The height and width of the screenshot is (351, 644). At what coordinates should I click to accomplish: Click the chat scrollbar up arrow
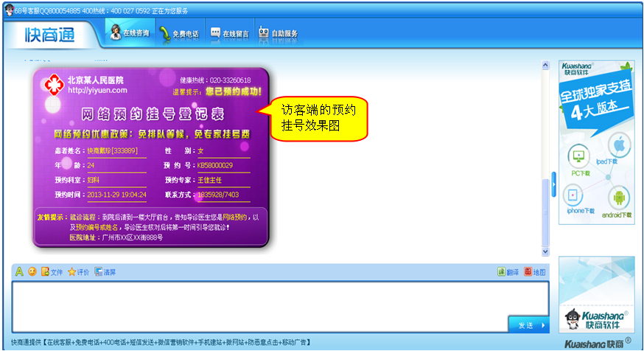click(x=545, y=66)
